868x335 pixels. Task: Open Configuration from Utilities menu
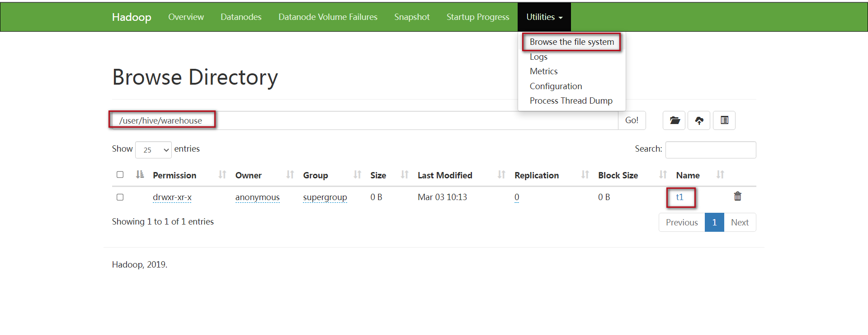[x=556, y=86]
